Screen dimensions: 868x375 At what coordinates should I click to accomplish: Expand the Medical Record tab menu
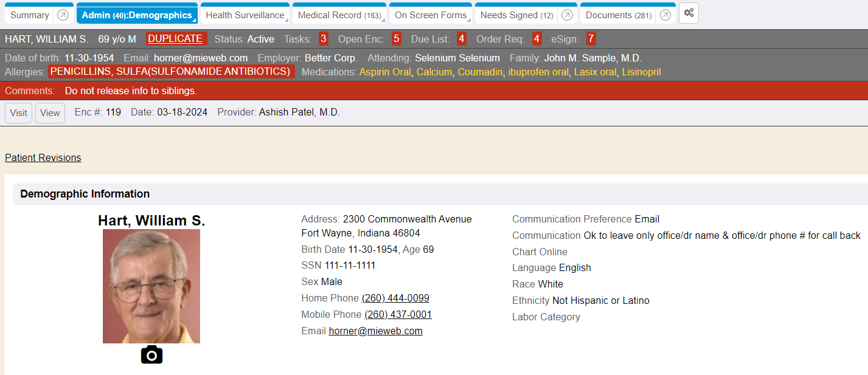(x=383, y=20)
